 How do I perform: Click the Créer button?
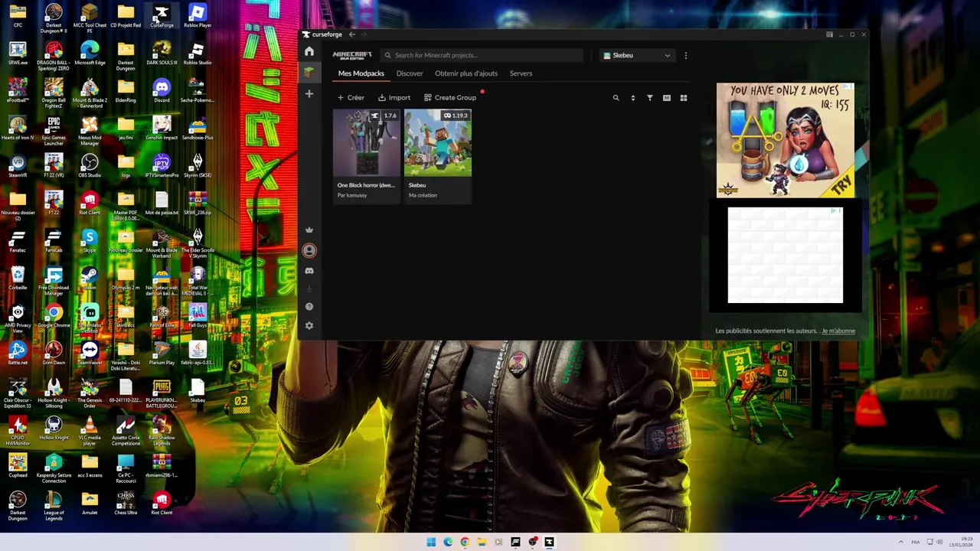pos(351,98)
